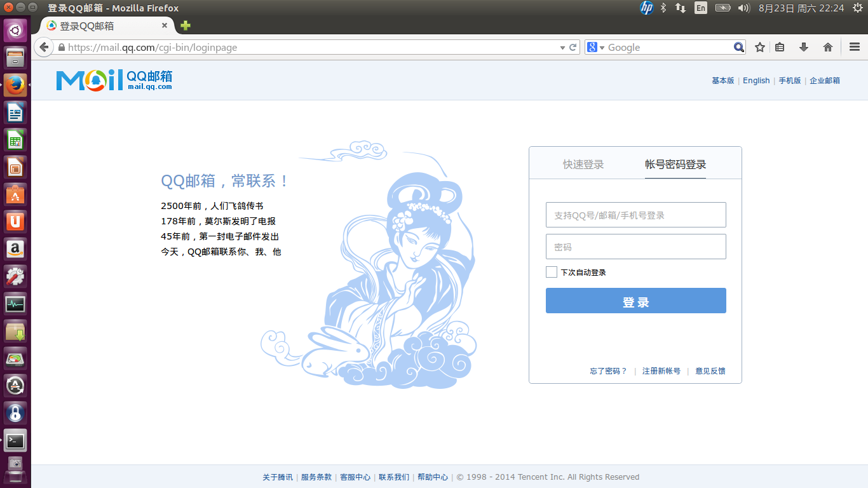
Task: Open the network connections indicator
Action: 681,8
